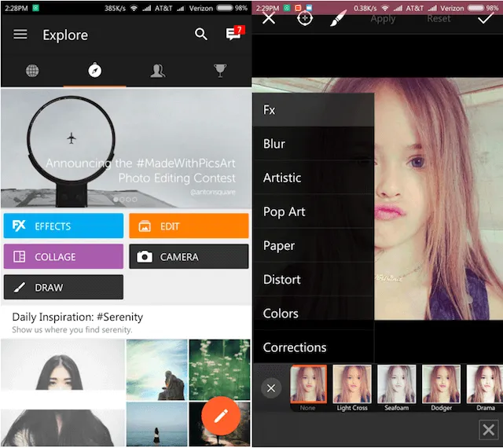Confirm edit with the checkmark icon
Screen dimensions: 503x448
pyautogui.click(x=485, y=17)
